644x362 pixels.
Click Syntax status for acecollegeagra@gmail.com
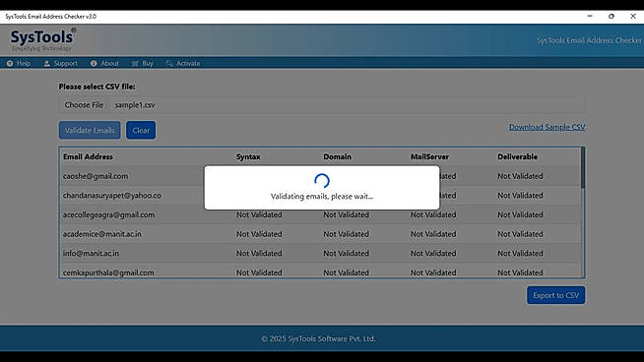point(259,214)
